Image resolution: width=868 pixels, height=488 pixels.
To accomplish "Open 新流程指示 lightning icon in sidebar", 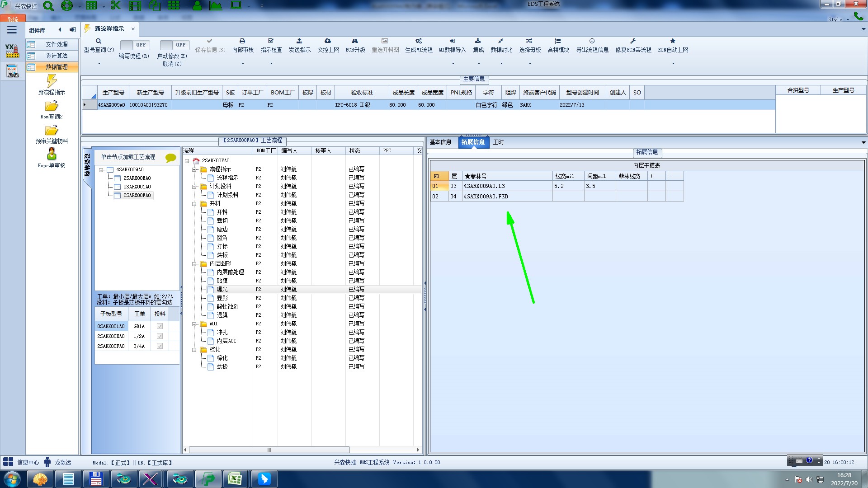I will (x=52, y=81).
